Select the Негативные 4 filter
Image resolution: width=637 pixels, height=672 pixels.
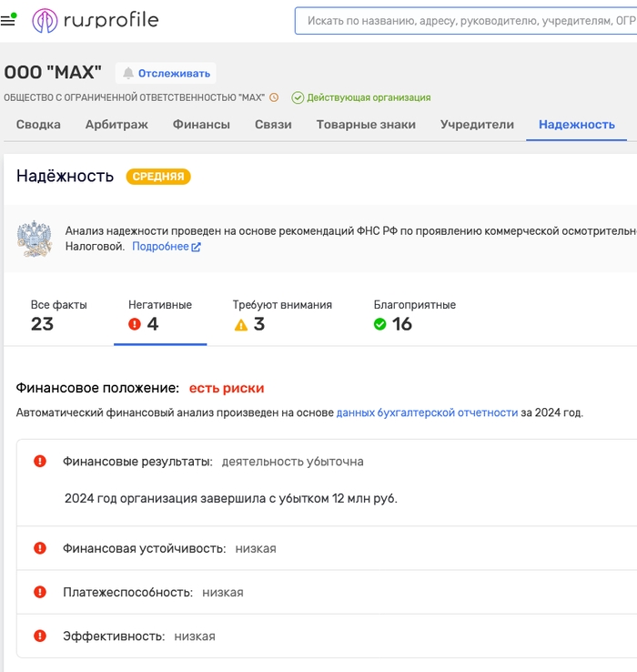160,316
